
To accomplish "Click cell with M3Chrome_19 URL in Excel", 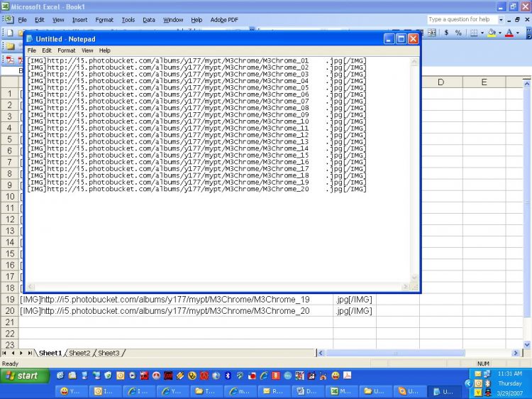I will click(176, 300).
